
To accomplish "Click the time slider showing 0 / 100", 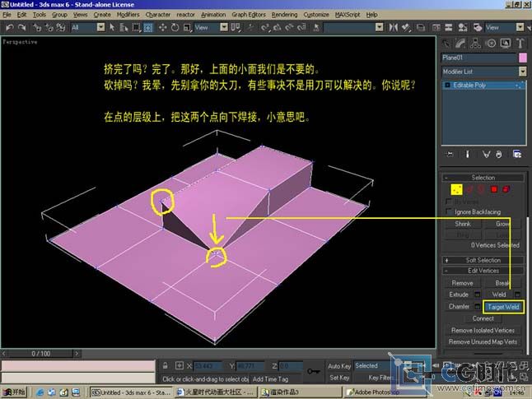I will tap(40, 354).
